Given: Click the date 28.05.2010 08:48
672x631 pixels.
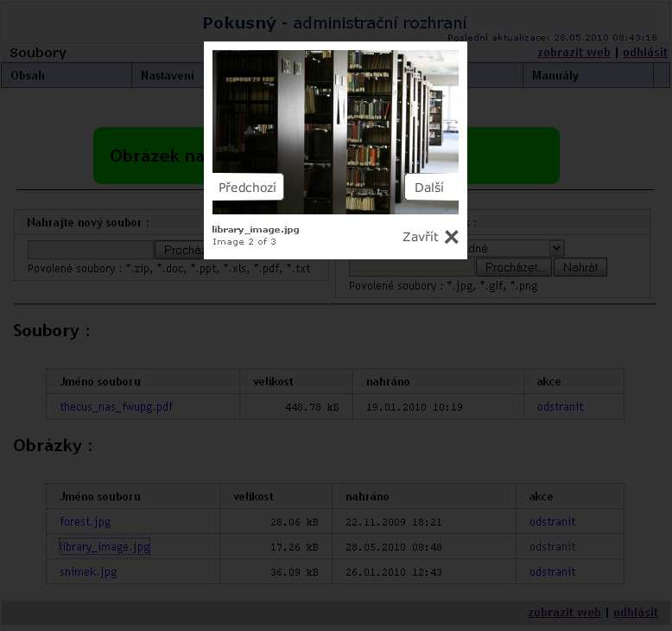Looking at the screenshot, I should pyautogui.click(x=393, y=547).
